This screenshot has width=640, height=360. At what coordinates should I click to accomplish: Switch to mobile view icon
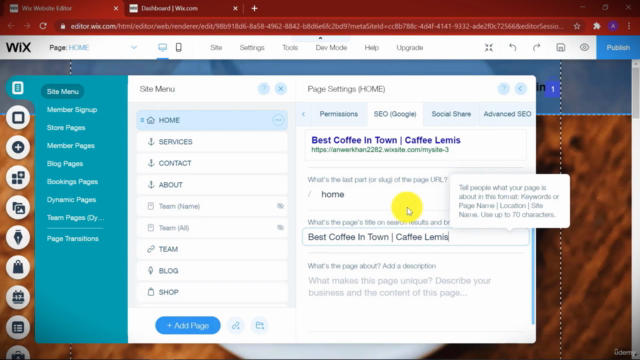tap(178, 47)
